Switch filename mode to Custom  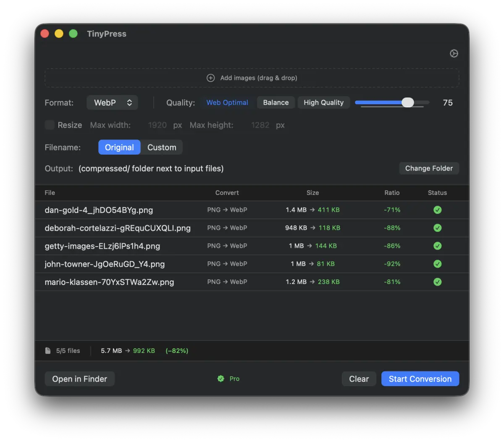pyautogui.click(x=162, y=147)
